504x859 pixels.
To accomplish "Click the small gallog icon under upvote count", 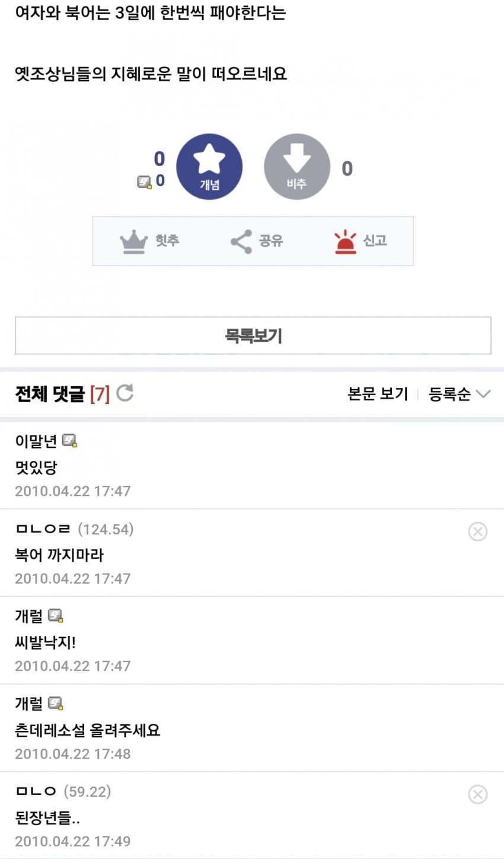I will coord(145,182).
